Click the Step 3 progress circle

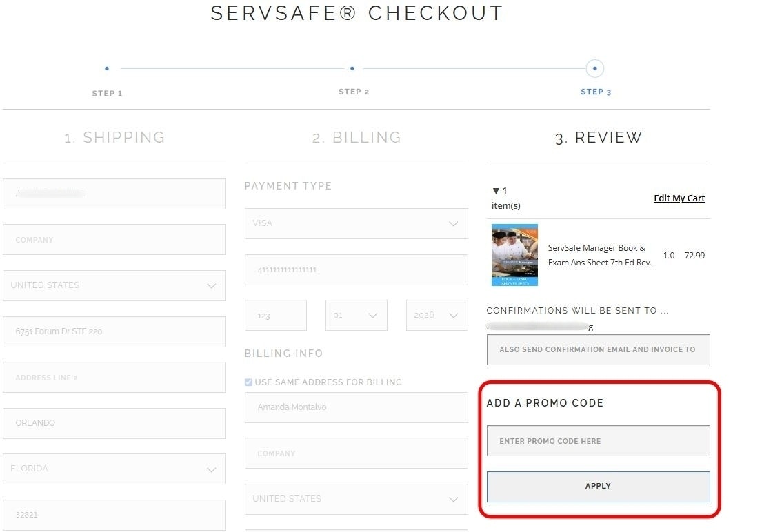[594, 69]
